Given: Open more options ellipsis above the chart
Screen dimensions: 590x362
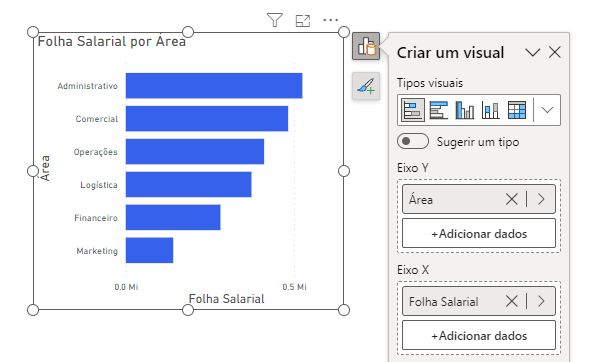Looking at the screenshot, I should pos(331,20).
